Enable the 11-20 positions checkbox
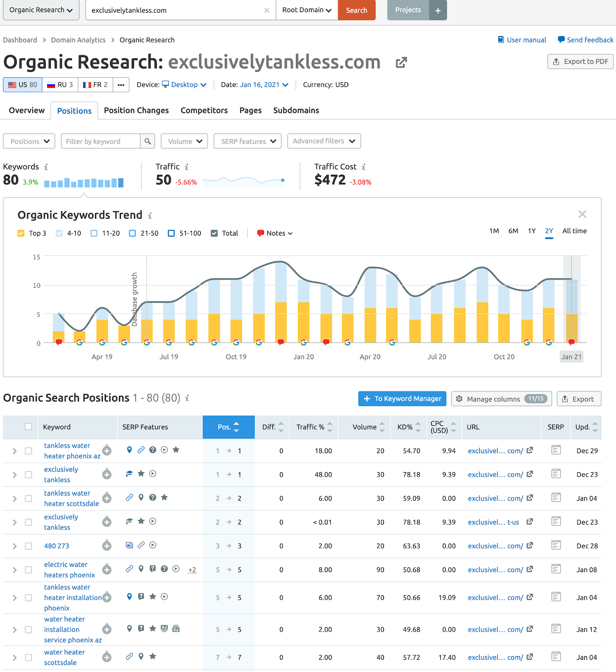 pos(94,233)
